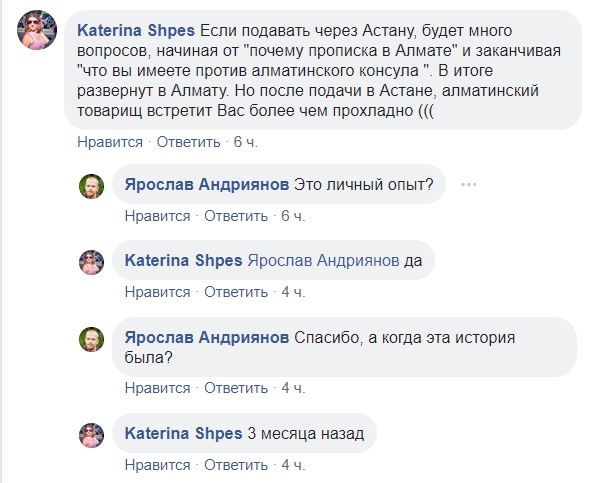This screenshot has height=483, width=601.
Task: Like the "да" reply
Action: tap(157, 292)
